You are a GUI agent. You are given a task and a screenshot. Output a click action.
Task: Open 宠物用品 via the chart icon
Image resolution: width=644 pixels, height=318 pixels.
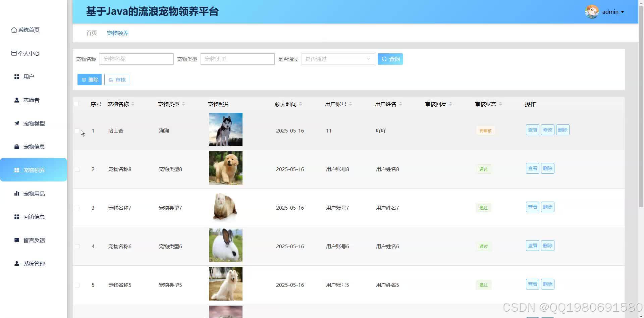tap(16, 194)
